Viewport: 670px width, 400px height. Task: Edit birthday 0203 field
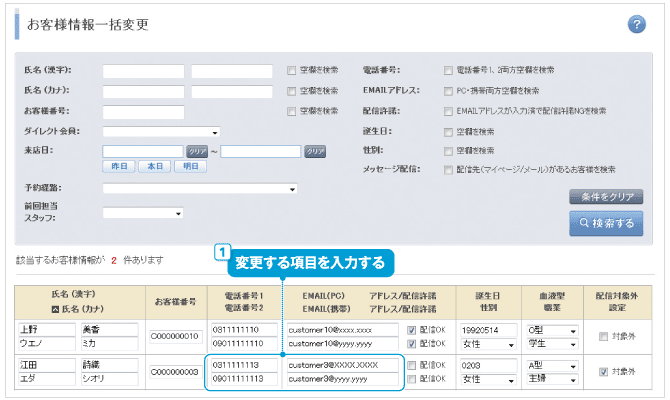coord(488,365)
